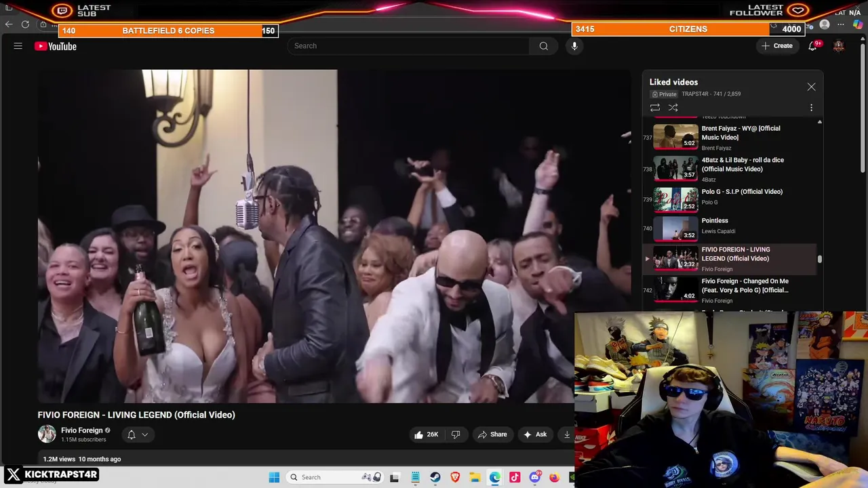The width and height of the screenshot is (868, 488).
Task: Open Task View on the taskbar
Action: [x=394, y=477]
